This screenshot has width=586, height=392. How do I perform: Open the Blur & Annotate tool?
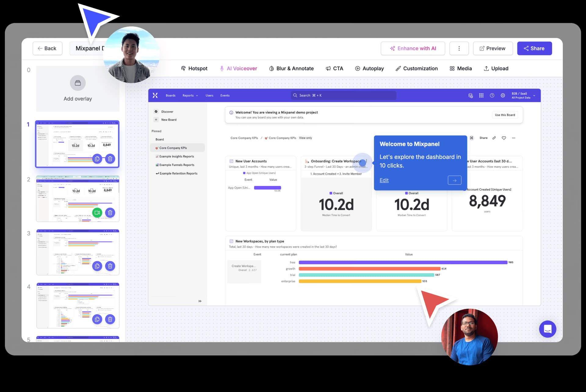click(x=291, y=68)
